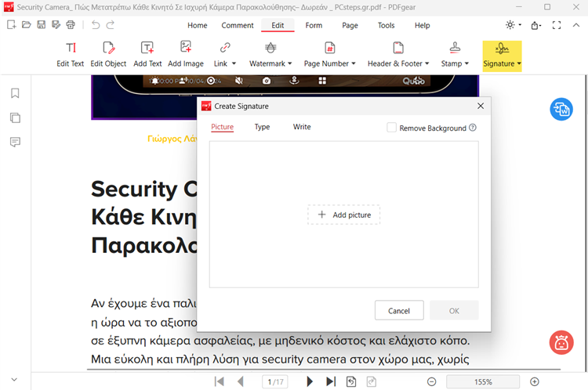Viewport: 588px width, 390px height.
Task: Open the page thumbnails sidebar panel
Action: coord(15,117)
